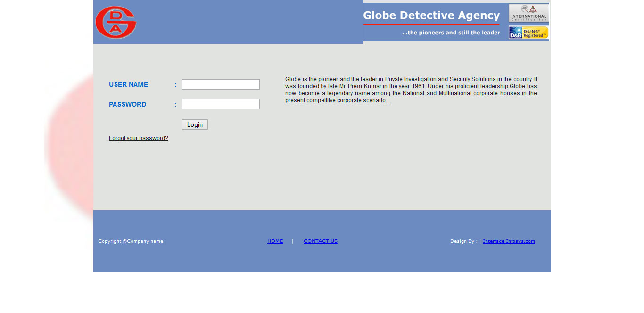This screenshot has width=644, height=313.
Task: Click the separator between HOME and CONTACT US
Action: 292,241
